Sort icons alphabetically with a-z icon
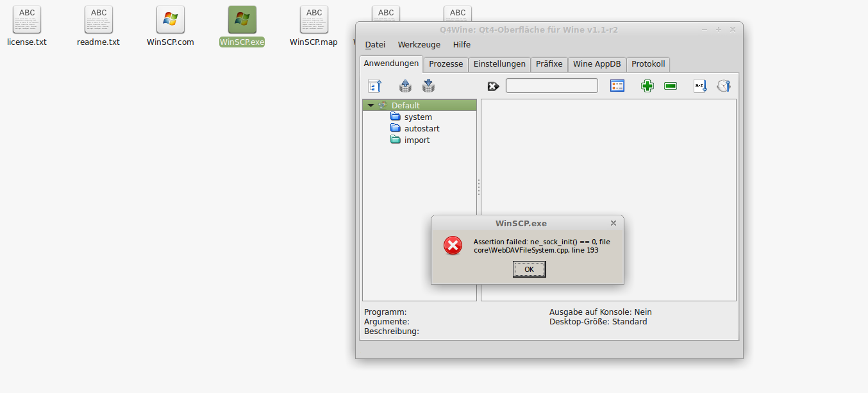This screenshot has width=868, height=393. (x=700, y=86)
